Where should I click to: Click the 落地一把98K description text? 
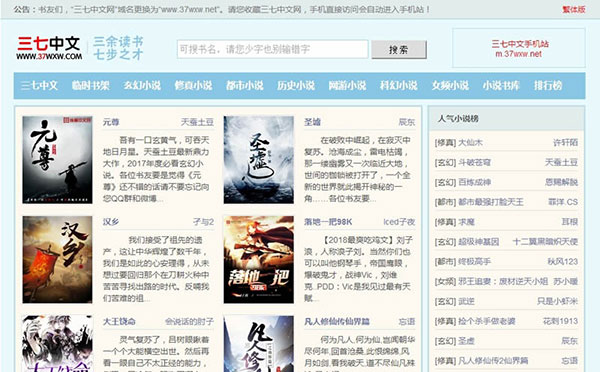[x=357, y=269]
